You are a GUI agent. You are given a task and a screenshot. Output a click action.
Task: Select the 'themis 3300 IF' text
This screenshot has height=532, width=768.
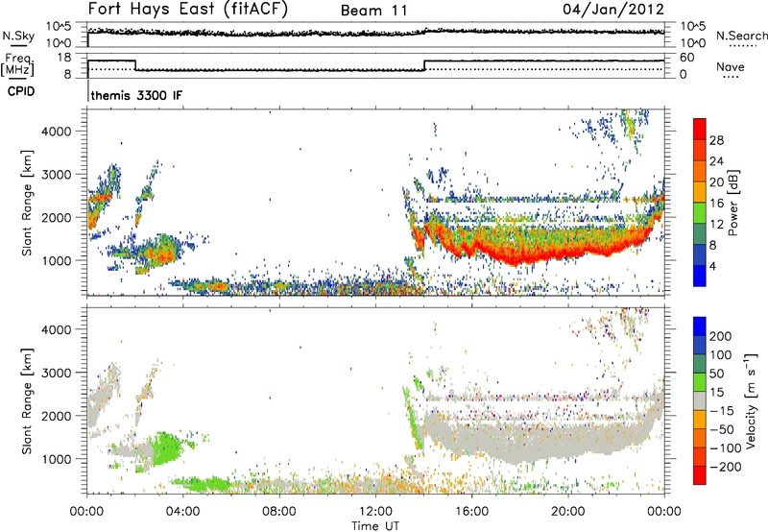(x=136, y=95)
